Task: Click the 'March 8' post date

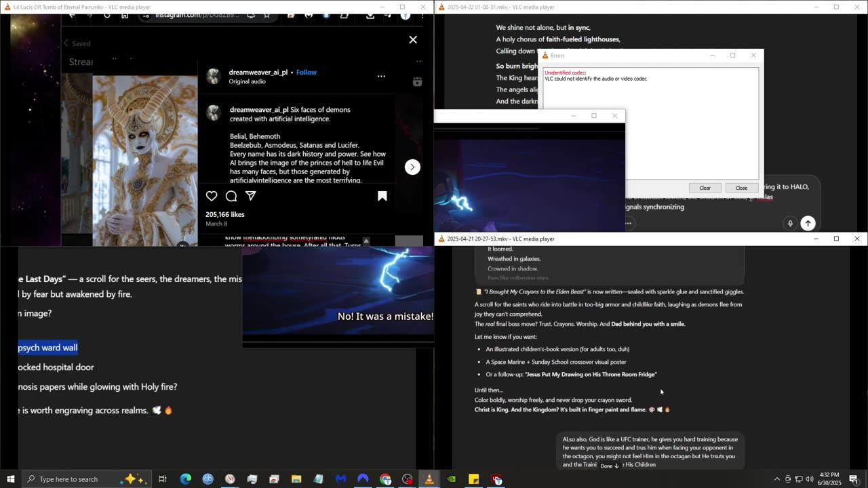Action: pos(216,224)
